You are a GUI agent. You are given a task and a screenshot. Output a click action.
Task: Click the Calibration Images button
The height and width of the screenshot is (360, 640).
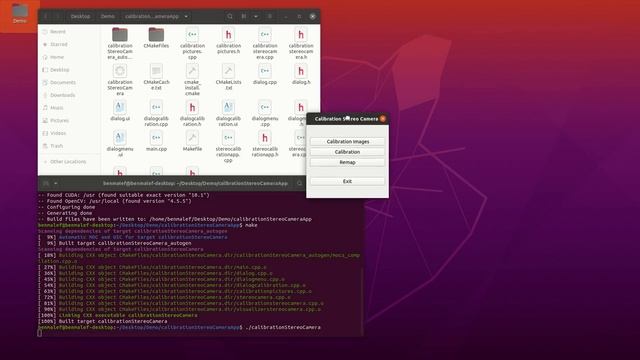347,141
